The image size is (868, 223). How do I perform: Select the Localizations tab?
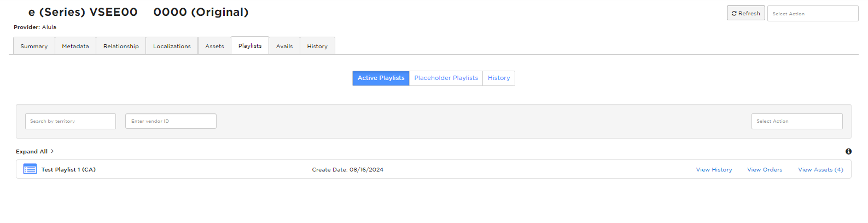pyautogui.click(x=172, y=46)
